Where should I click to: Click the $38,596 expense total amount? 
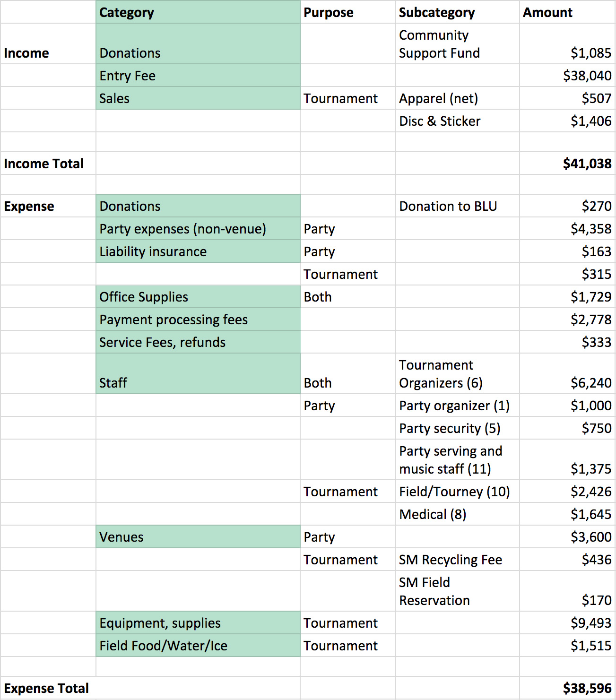click(567, 688)
